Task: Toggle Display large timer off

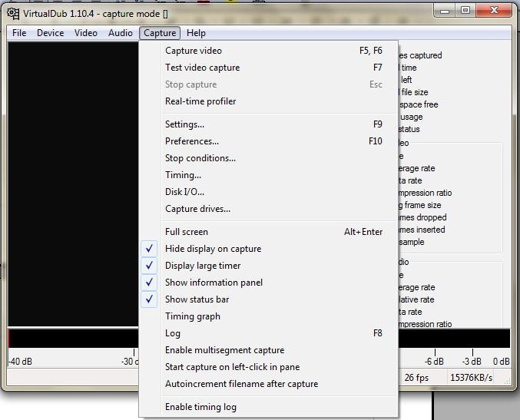Action: 269,266
